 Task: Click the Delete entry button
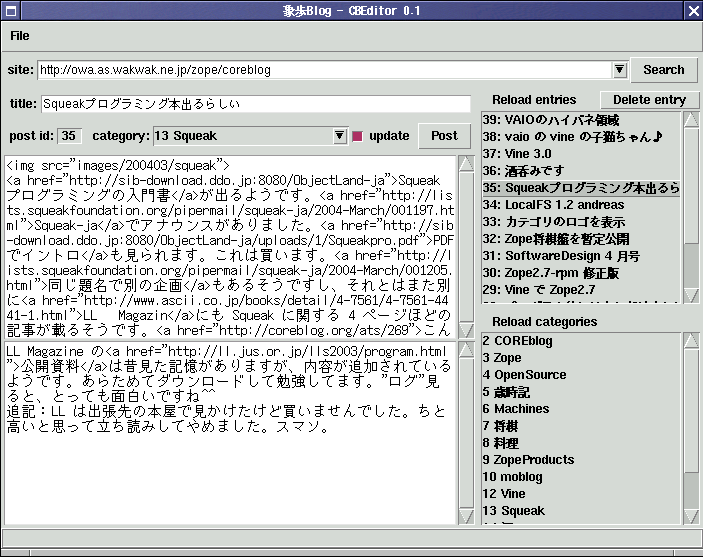click(649, 100)
